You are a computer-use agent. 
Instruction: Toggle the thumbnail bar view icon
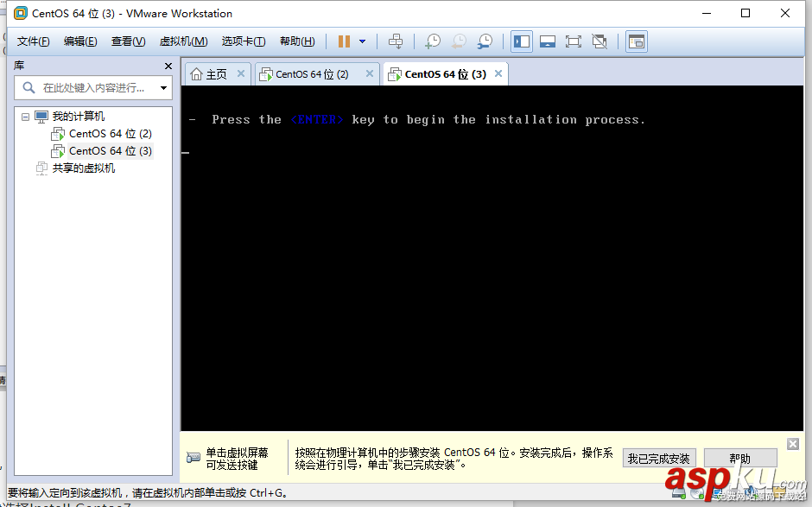(548, 41)
